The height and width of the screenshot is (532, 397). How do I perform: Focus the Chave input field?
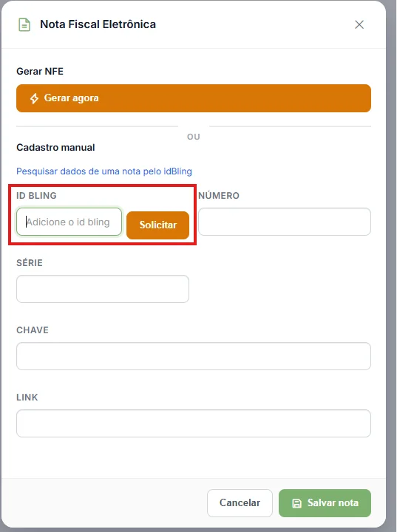click(x=194, y=356)
